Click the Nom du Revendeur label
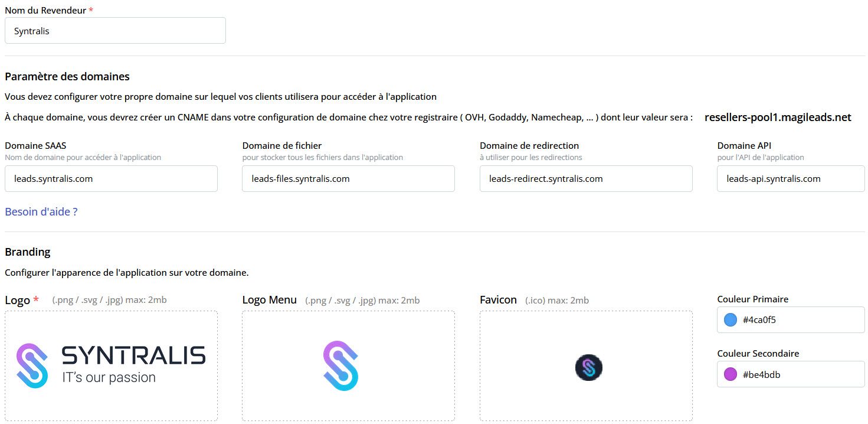Screen dimensions: 868x424 pyautogui.click(x=45, y=11)
